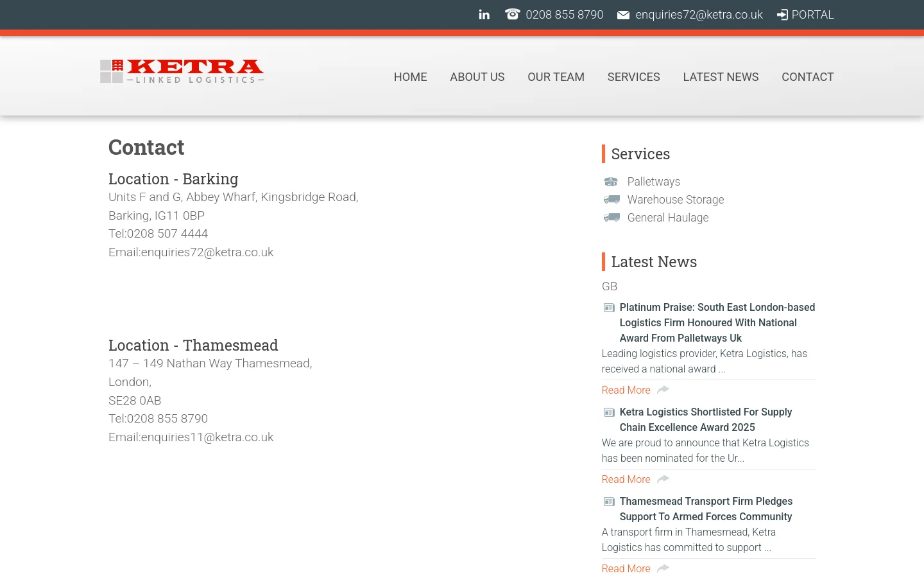This screenshot has width=924, height=578.
Task: Click the Services sidebar heading
Action: (x=640, y=154)
